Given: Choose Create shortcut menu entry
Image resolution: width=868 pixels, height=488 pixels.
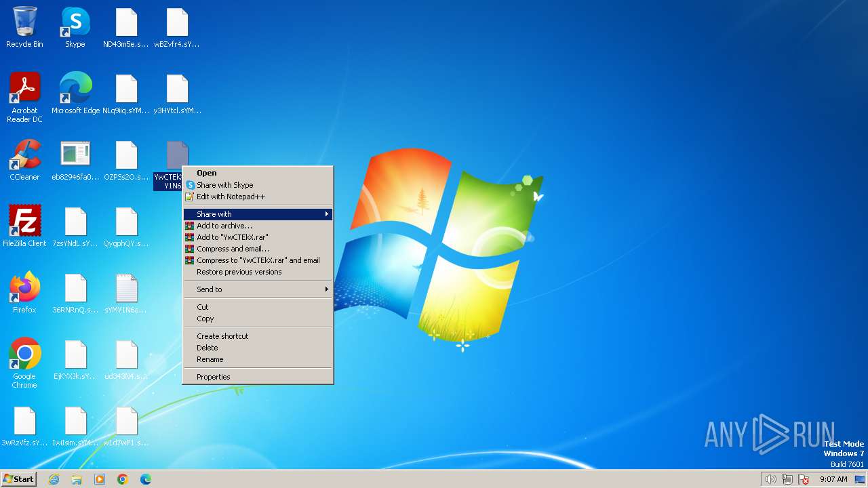Looking at the screenshot, I should pos(258,336).
